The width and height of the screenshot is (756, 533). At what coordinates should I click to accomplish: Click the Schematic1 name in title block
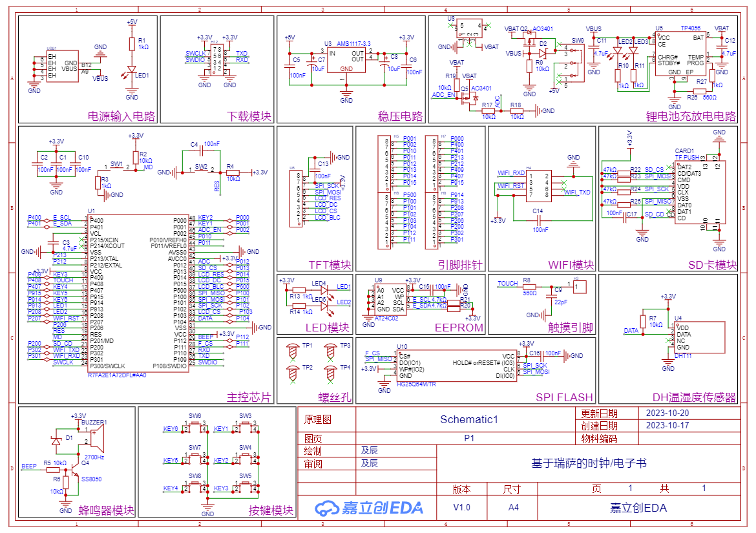[468, 419]
